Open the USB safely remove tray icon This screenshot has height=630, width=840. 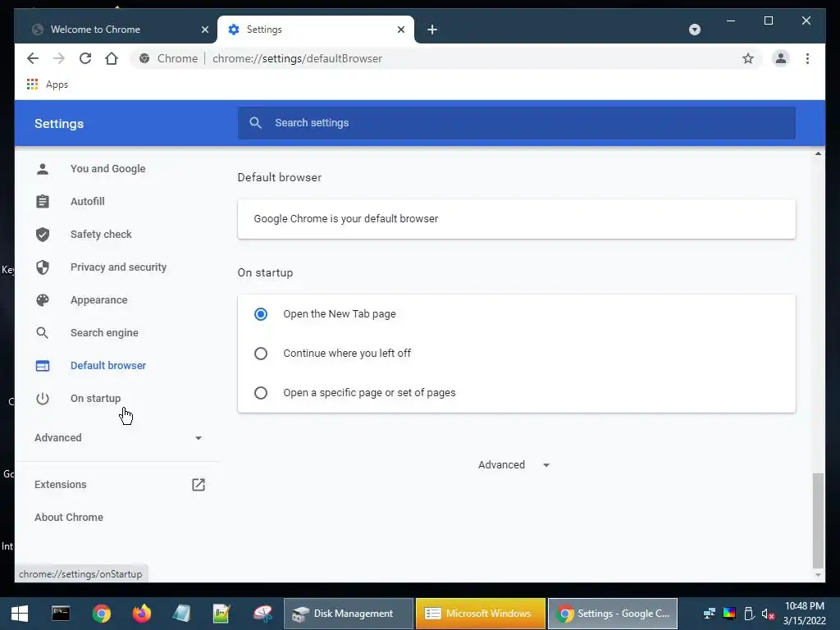point(749,614)
